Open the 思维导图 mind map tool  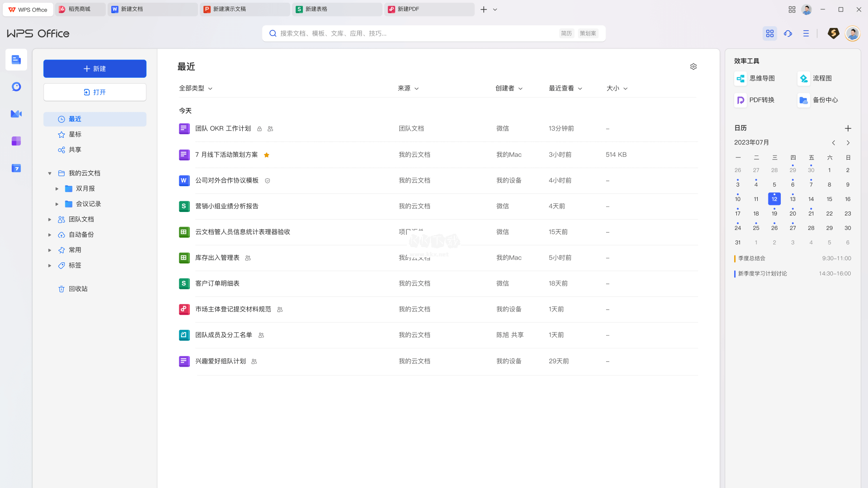756,78
